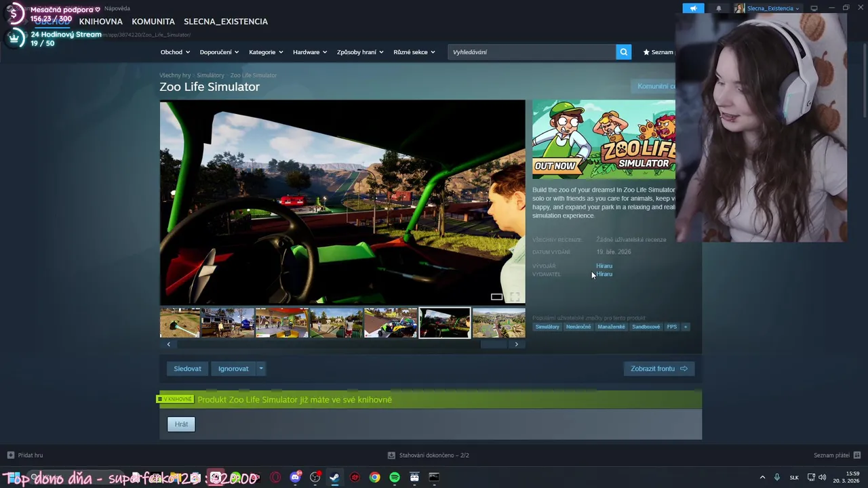Open Discord from the taskbar

click(295, 477)
